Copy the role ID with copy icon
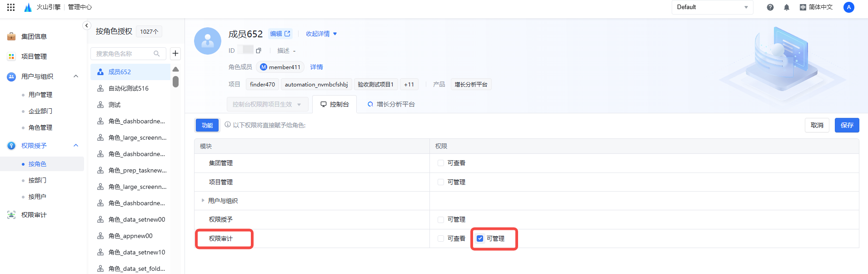The height and width of the screenshot is (274, 868). point(259,51)
